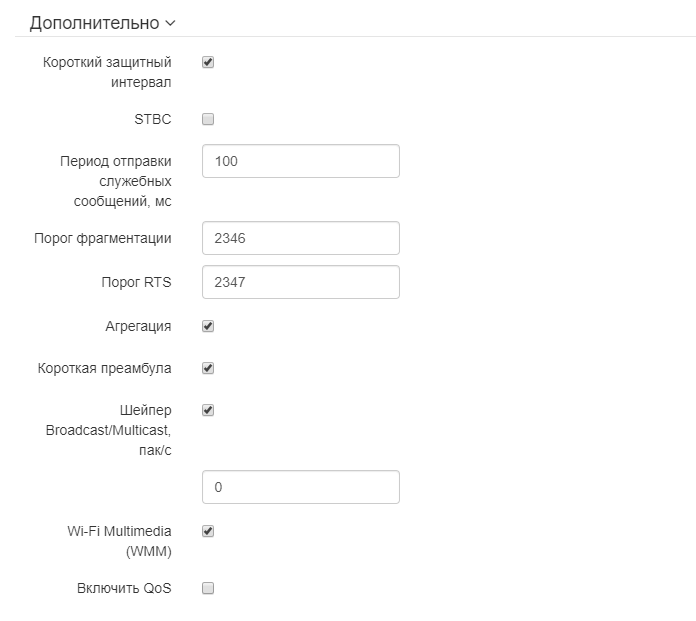The height and width of the screenshot is (621, 696).
Task: Click the Порог фрагментации input showing 2346
Action: (300, 239)
